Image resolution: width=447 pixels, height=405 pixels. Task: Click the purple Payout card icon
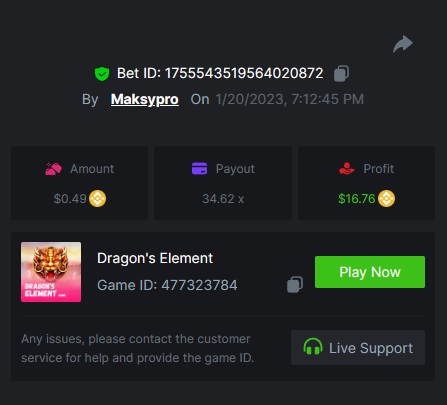[199, 168]
